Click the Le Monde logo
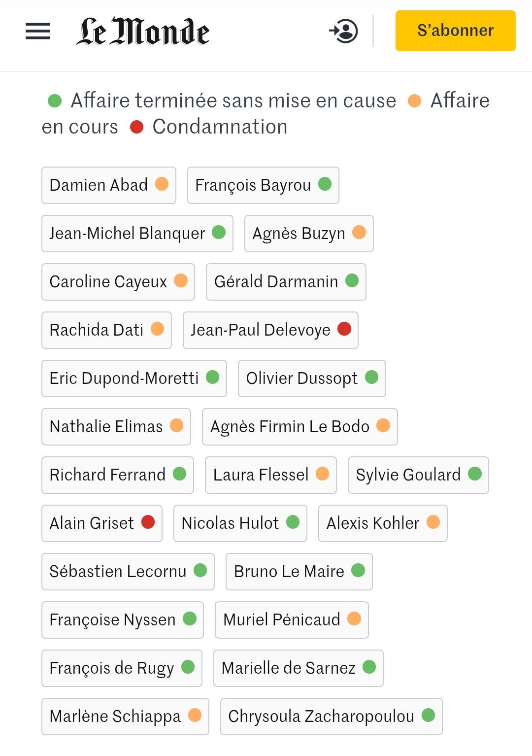 (143, 31)
